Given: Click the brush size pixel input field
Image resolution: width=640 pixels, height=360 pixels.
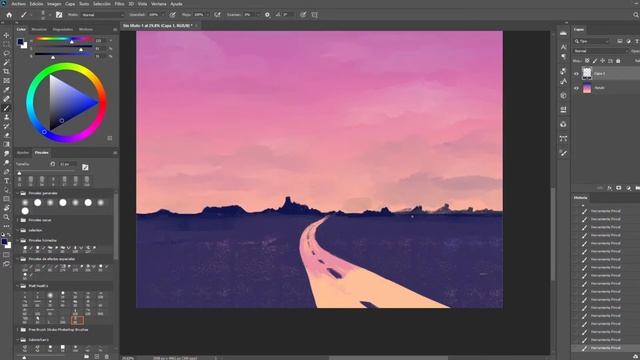Looking at the screenshot, I should coord(67,164).
